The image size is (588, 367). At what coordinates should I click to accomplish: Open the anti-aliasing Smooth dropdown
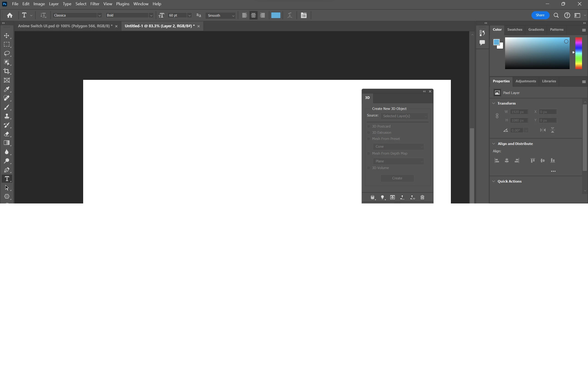221,15
